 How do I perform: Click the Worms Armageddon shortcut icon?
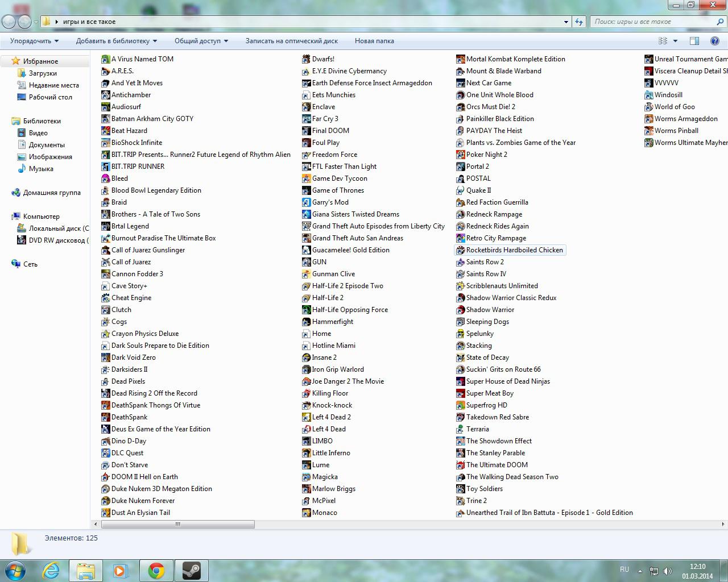point(649,119)
